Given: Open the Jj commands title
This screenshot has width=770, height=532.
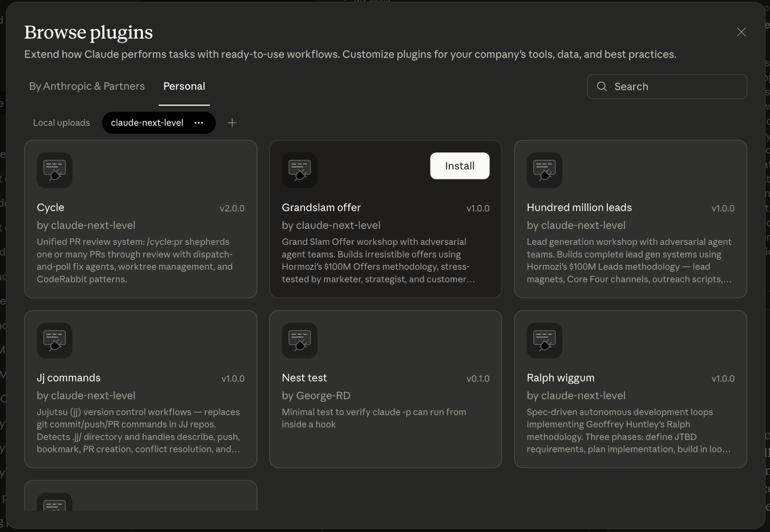Looking at the screenshot, I should [x=69, y=378].
